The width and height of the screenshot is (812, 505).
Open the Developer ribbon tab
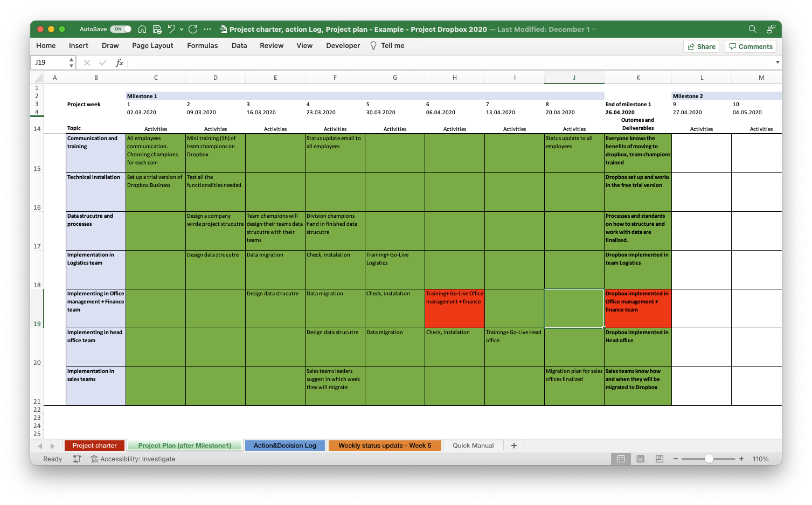[x=343, y=46]
